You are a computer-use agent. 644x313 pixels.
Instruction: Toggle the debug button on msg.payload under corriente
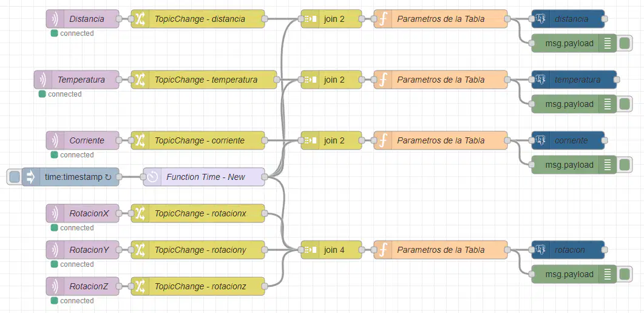[625, 165]
